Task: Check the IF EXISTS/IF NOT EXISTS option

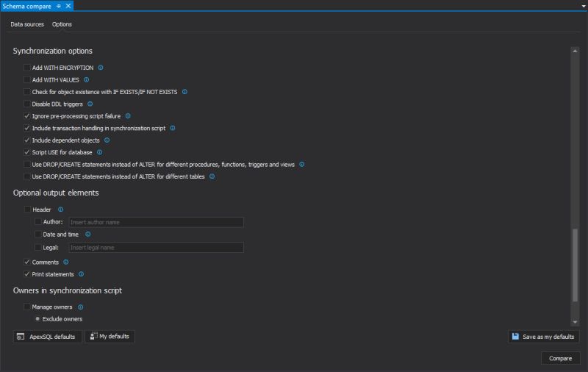Action: (26, 91)
